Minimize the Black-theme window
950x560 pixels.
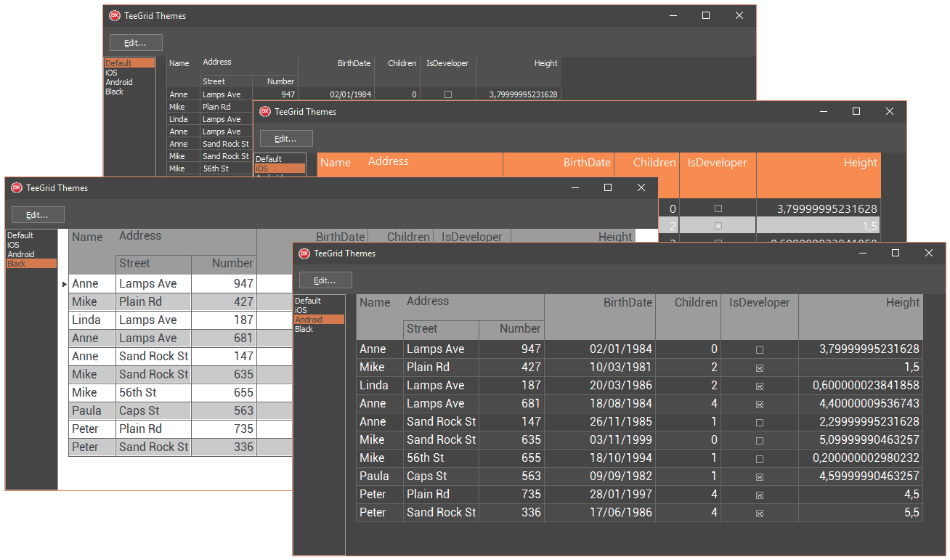point(575,187)
